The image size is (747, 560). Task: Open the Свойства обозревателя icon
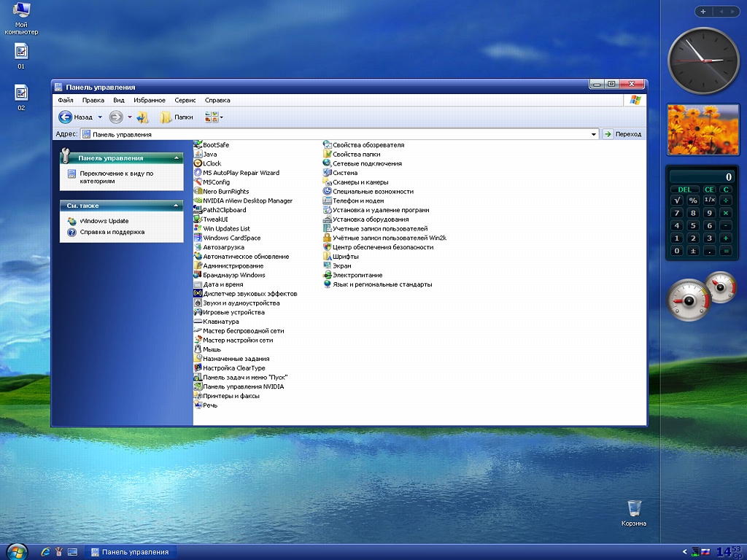(x=328, y=145)
